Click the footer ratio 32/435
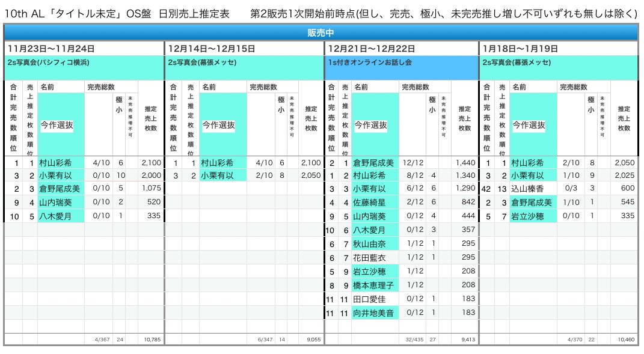This screenshot has width=644, height=354. click(414, 340)
